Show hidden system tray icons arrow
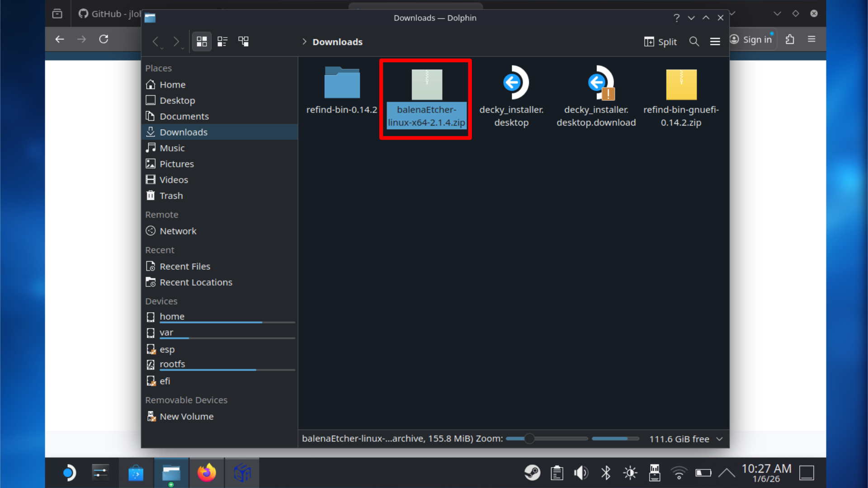 [726, 473]
